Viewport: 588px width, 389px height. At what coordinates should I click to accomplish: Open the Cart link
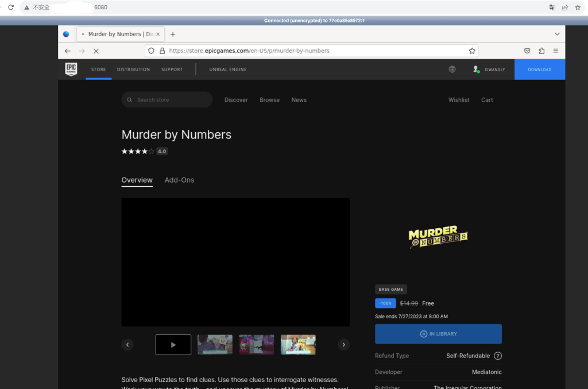pos(487,100)
